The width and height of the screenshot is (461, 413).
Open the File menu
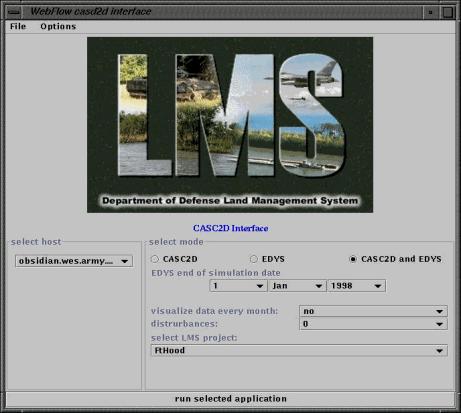(18, 26)
